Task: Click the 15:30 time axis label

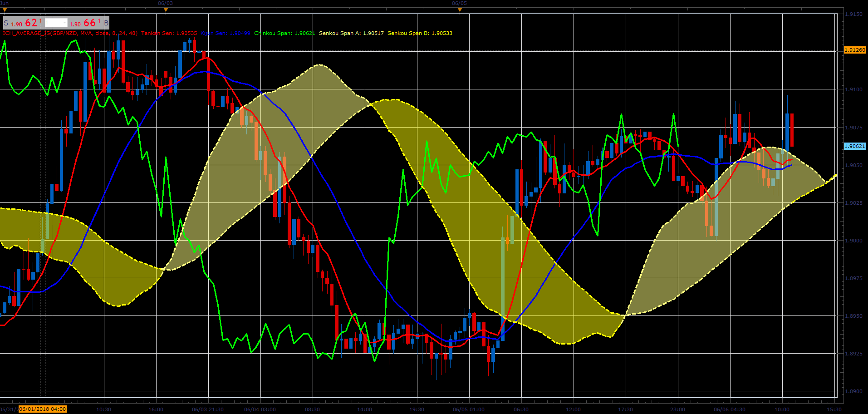Action: coord(834,409)
